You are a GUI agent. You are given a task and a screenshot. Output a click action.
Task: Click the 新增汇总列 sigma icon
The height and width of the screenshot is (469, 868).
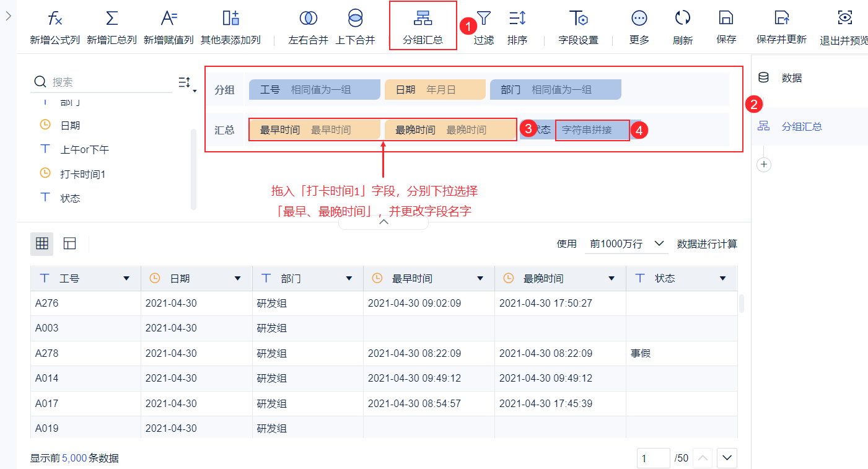(112, 18)
